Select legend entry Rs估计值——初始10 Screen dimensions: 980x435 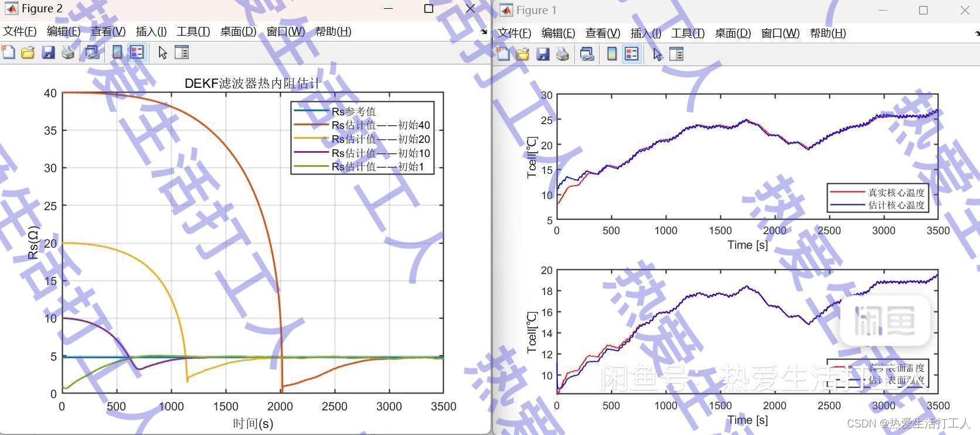point(380,153)
